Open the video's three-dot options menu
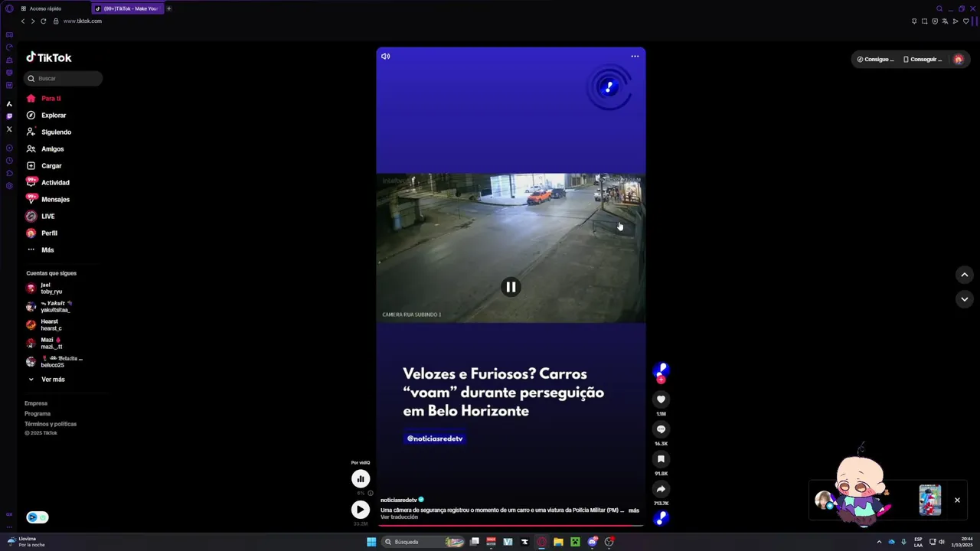Viewport: 980px width, 551px height. pos(635,56)
